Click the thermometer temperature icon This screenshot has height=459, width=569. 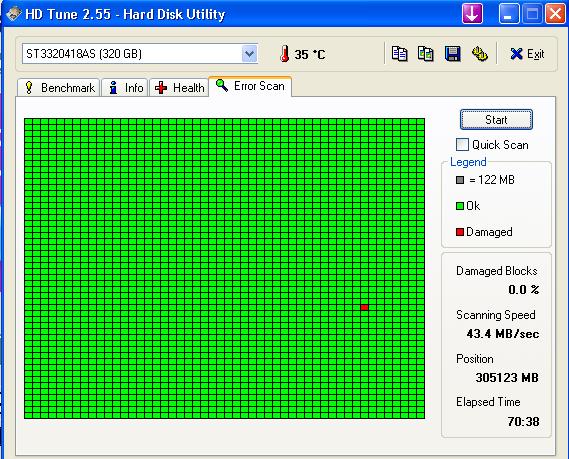tap(285, 54)
